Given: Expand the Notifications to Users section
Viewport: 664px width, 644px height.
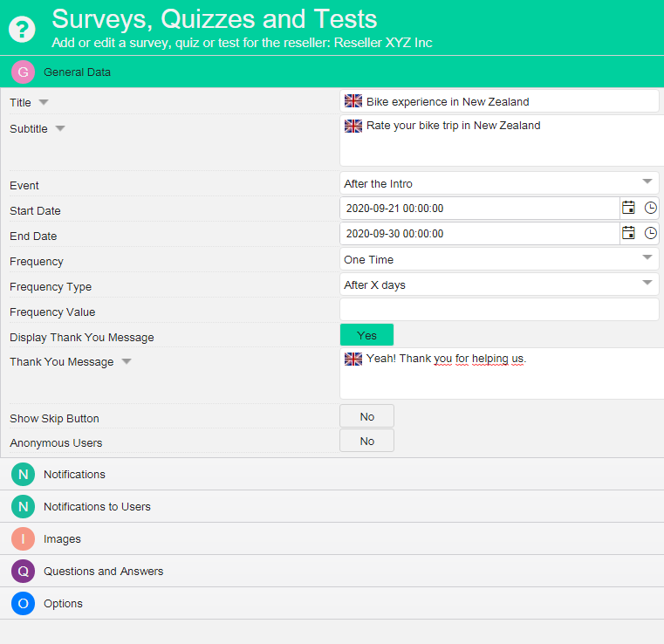Looking at the screenshot, I should coord(97,506).
